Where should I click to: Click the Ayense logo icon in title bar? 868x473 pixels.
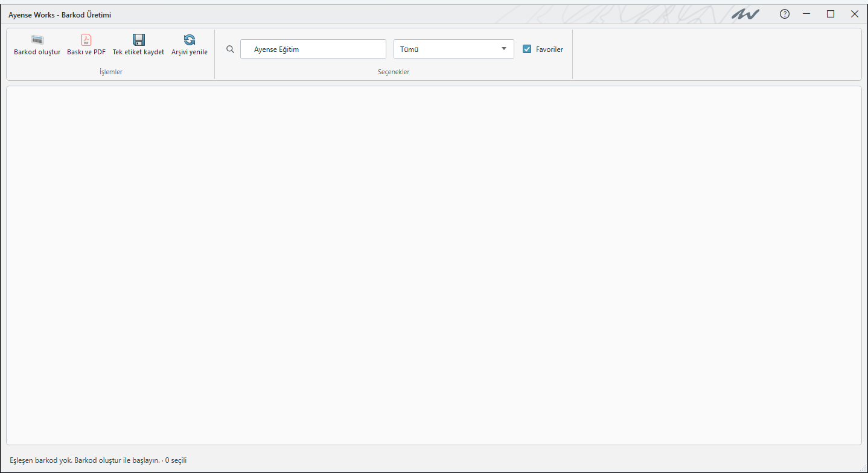pos(745,14)
